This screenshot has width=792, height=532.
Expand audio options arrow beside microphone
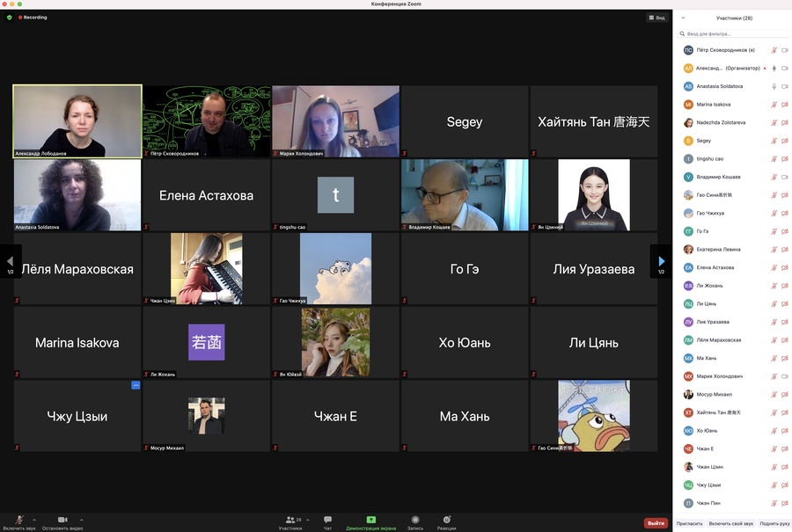tap(33, 520)
